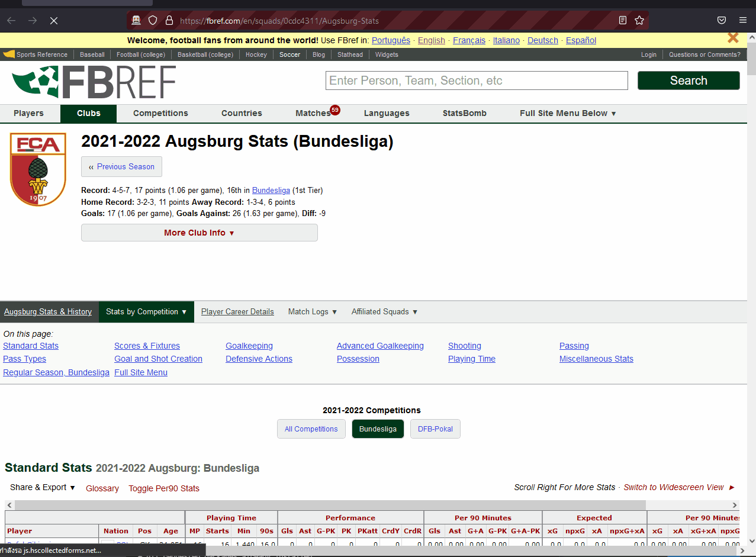Viewport: 756px width, 557px height.
Task: Click the URL address bar
Action: [x=388, y=21]
